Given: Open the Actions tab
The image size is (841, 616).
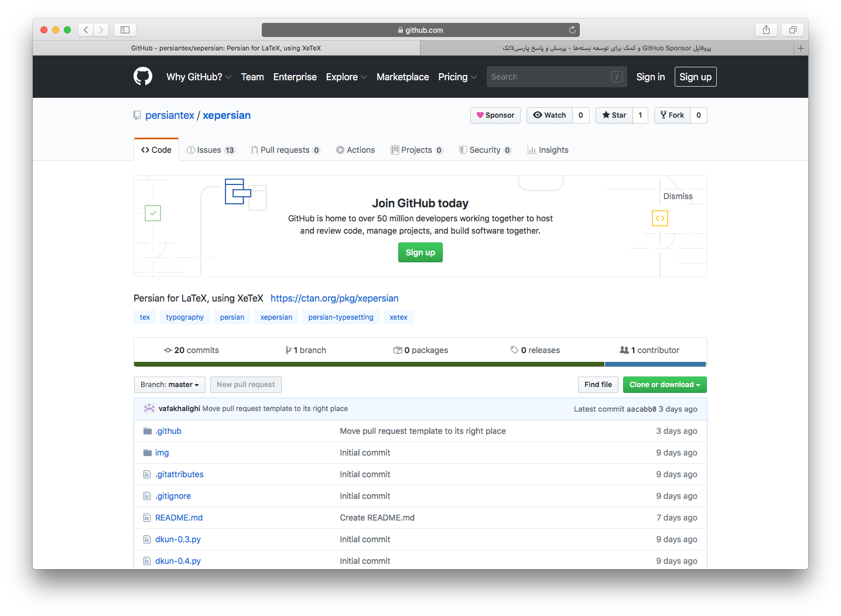Looking at the screenshot, I should tap(355, 150).
